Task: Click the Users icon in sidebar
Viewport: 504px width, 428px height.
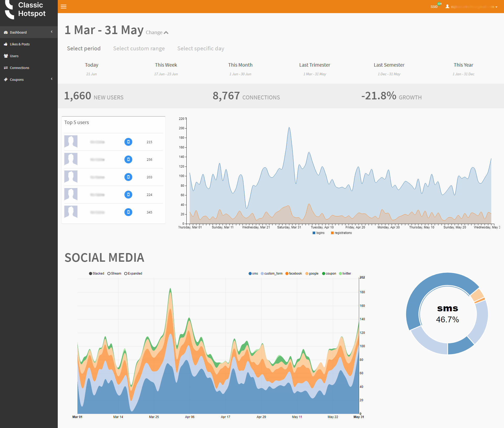Action: (6, 56)
